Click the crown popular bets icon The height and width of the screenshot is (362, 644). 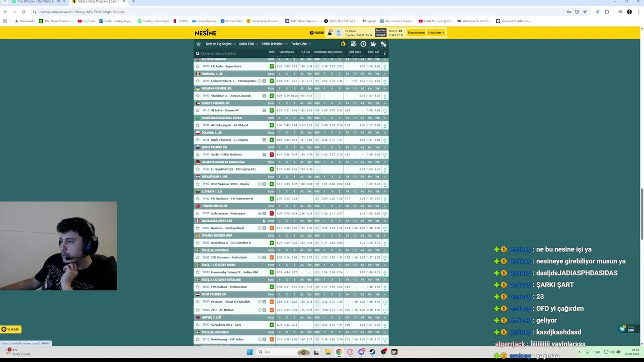click(x=373, y=44)
